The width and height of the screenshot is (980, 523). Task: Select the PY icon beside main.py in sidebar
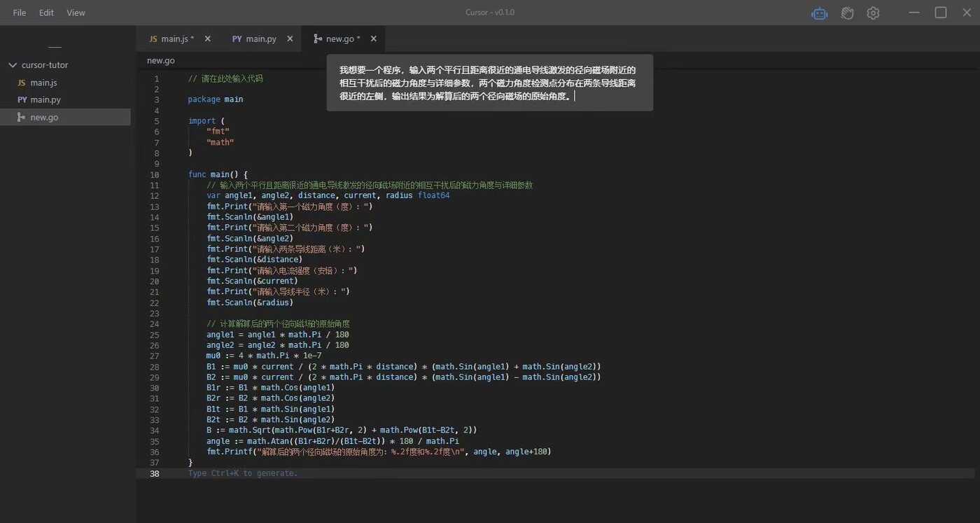(22, 100)
